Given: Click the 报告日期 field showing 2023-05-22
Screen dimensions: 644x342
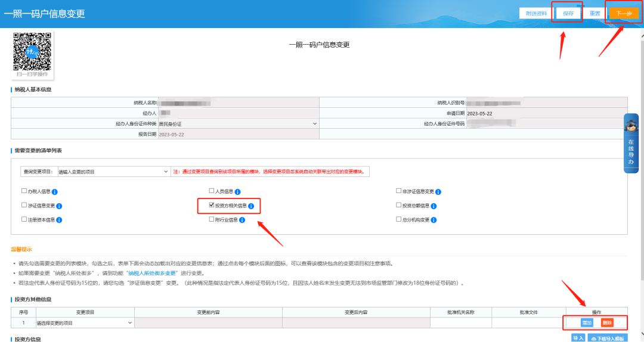Looking at the screenshot, I should [238, 134].
